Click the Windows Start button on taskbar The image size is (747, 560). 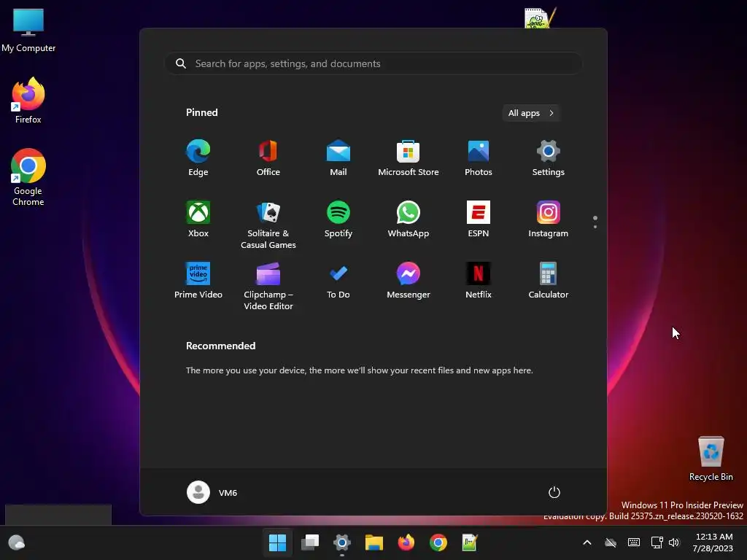coord(278,542)
